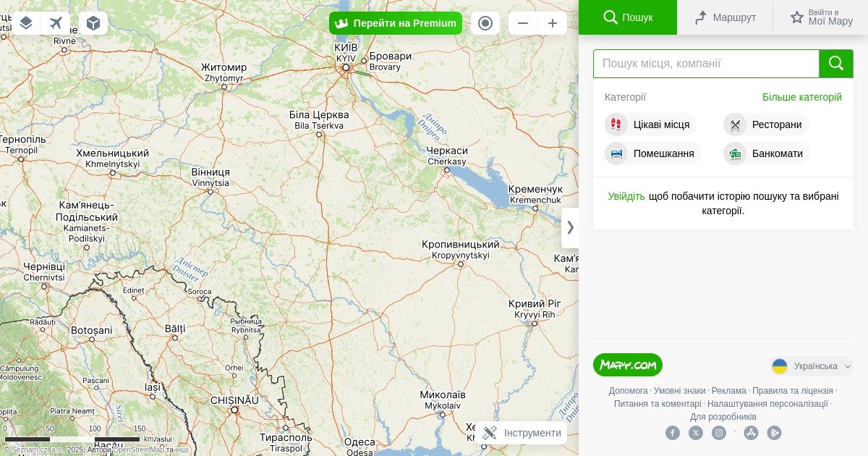868x456 pixels.
Task: Locate my position on map
Action: coord(485,23)
